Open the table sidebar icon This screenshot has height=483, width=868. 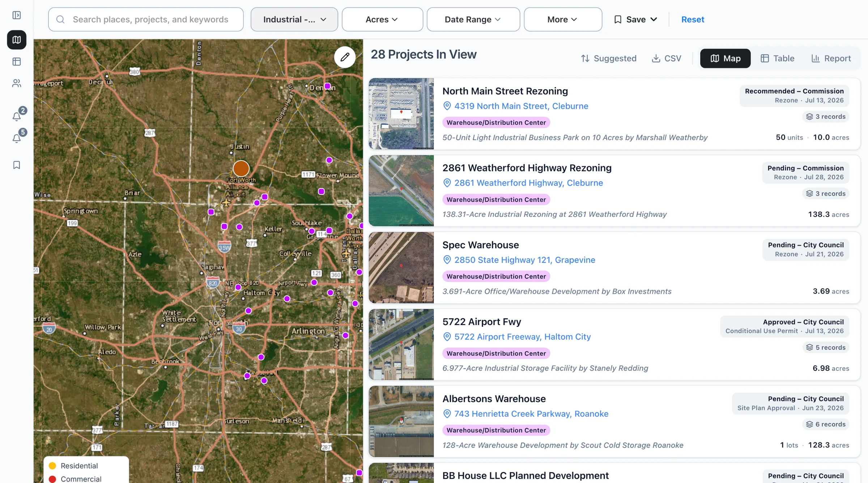pyautogui.click(x=17, y=62)
